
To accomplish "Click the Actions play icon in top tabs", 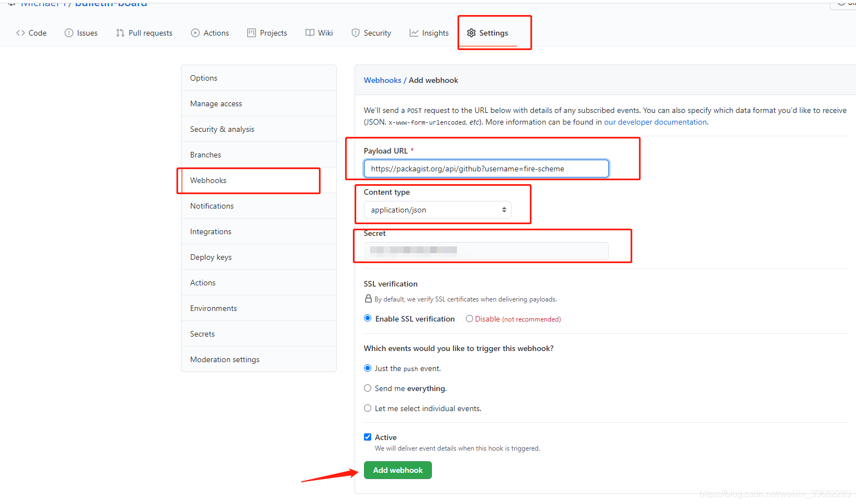I will coord(195,33).
